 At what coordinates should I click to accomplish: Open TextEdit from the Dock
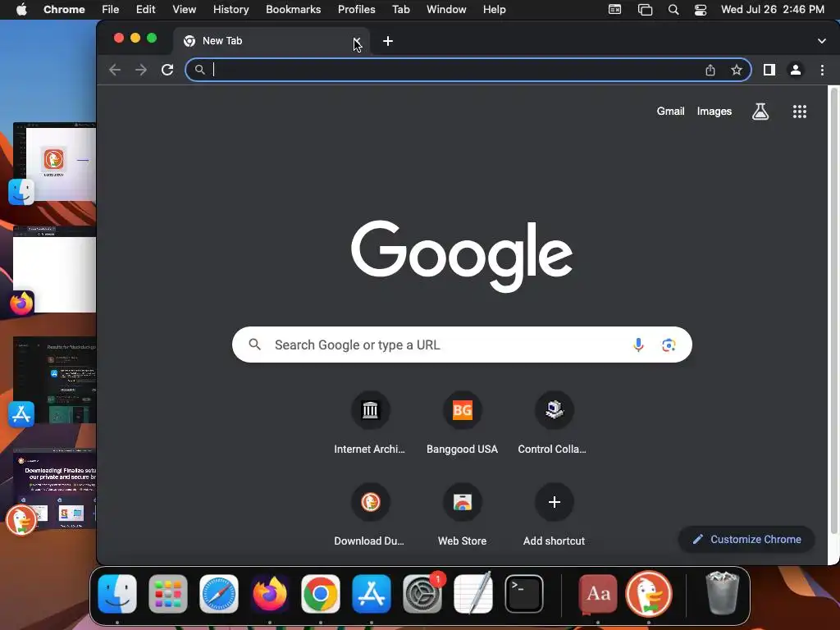click(x=473, y=594)
